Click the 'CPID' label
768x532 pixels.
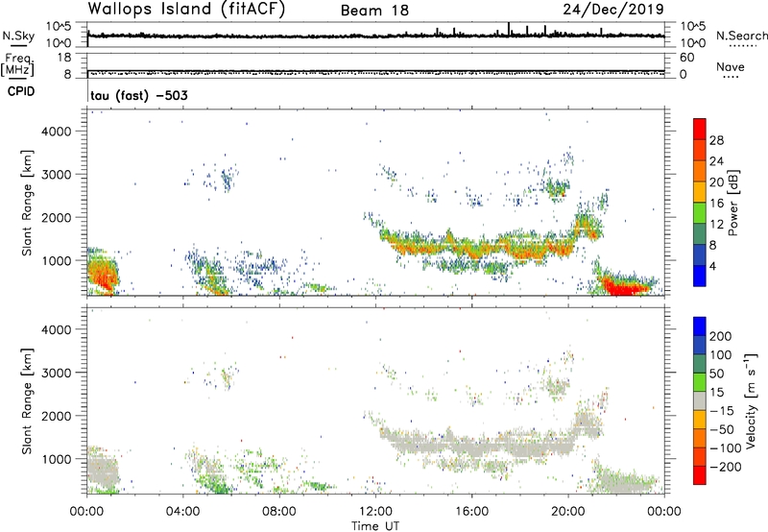[x=21, y=91]
